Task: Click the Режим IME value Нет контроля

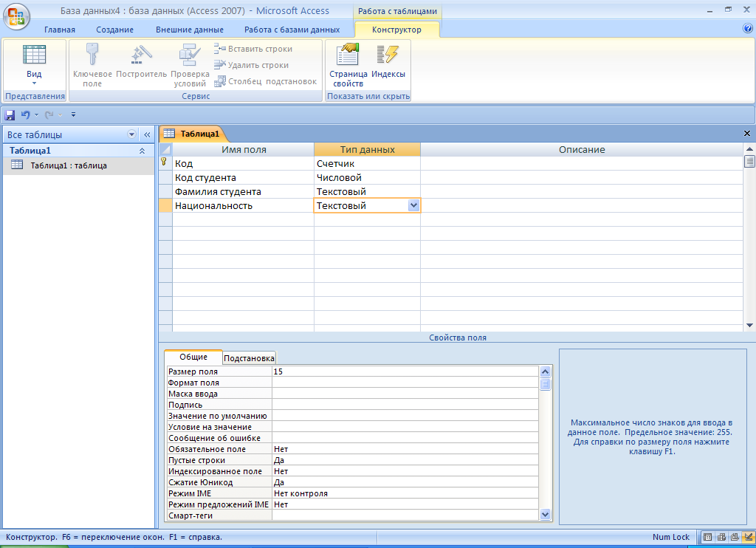Action: coord(405,493)
